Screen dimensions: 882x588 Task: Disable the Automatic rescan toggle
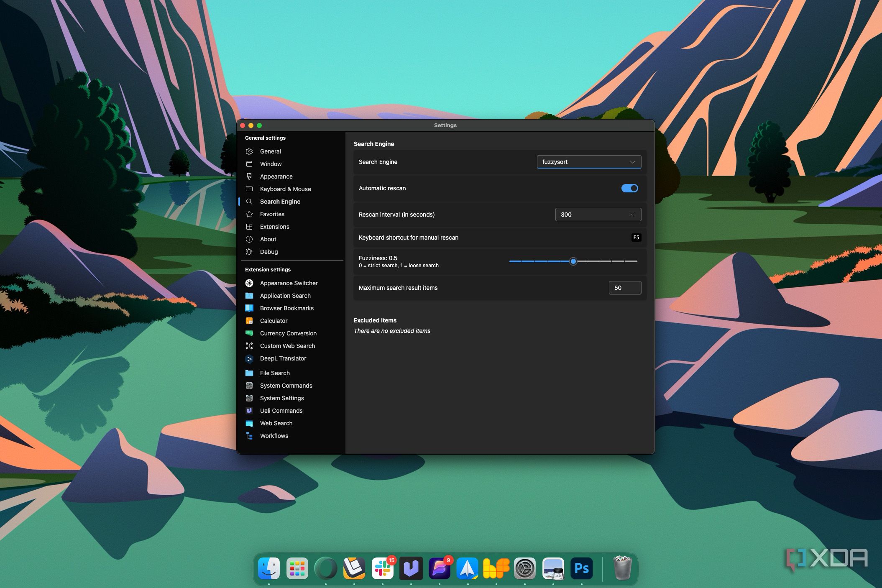pyautogui.click(x=629, y=188)
